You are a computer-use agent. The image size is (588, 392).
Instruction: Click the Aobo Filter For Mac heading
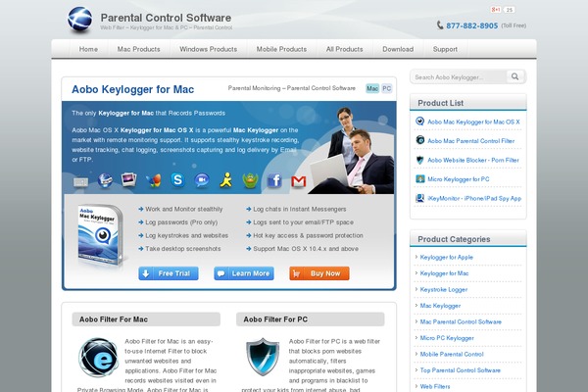tap(114, 319)
